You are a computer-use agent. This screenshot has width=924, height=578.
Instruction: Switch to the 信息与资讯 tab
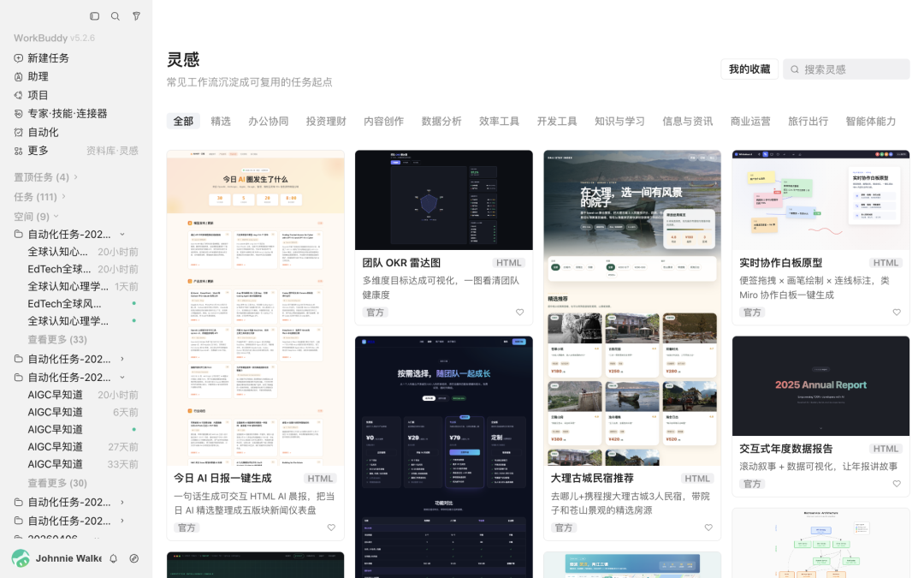(688, 121)
